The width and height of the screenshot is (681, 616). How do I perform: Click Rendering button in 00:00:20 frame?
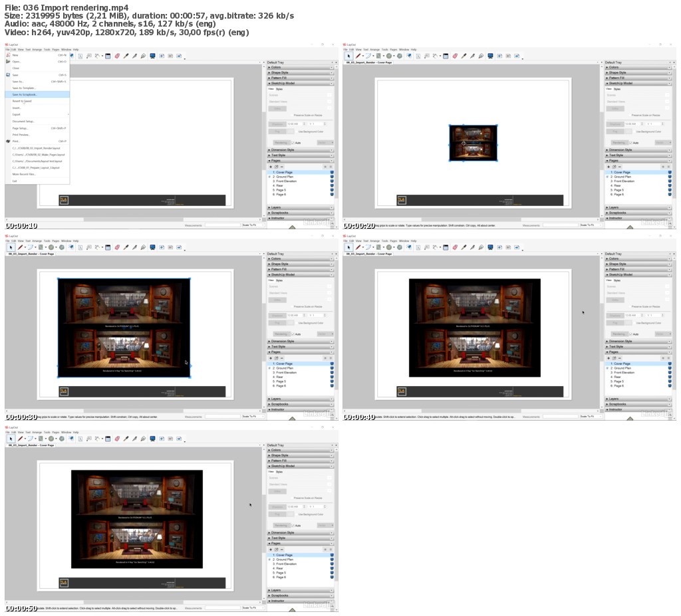618,142
